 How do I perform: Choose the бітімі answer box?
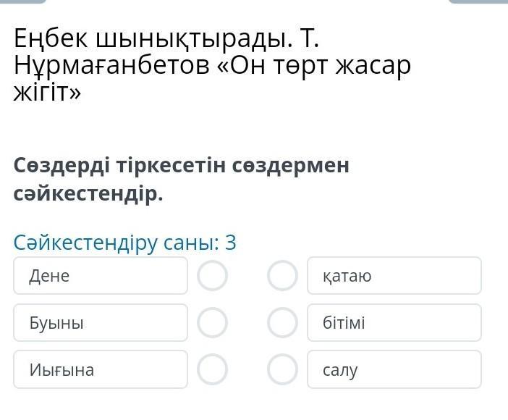click(394, 323)
